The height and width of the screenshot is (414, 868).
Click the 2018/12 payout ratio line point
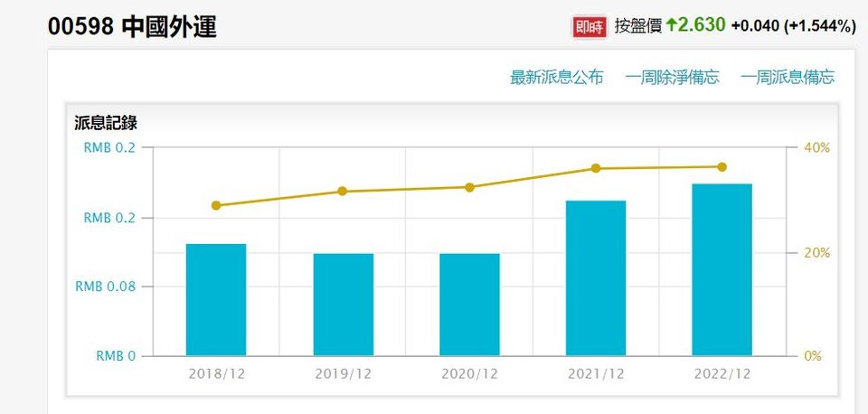point(216,205)
